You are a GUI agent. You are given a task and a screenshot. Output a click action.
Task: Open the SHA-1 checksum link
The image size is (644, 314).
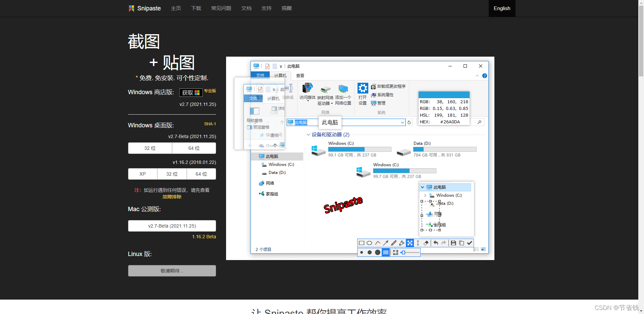click(x=210, y=124)
